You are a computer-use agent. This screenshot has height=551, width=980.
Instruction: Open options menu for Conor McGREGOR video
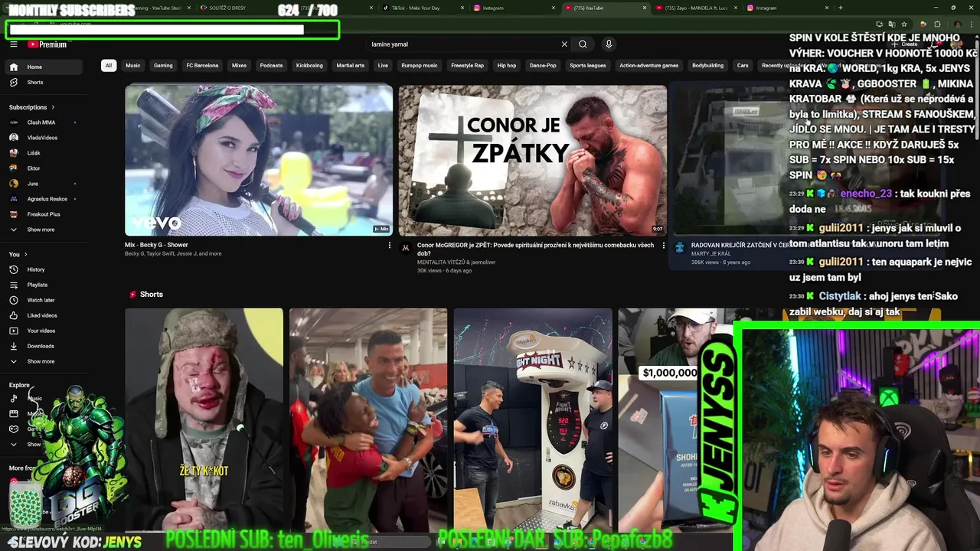click(x=663, y=246)
